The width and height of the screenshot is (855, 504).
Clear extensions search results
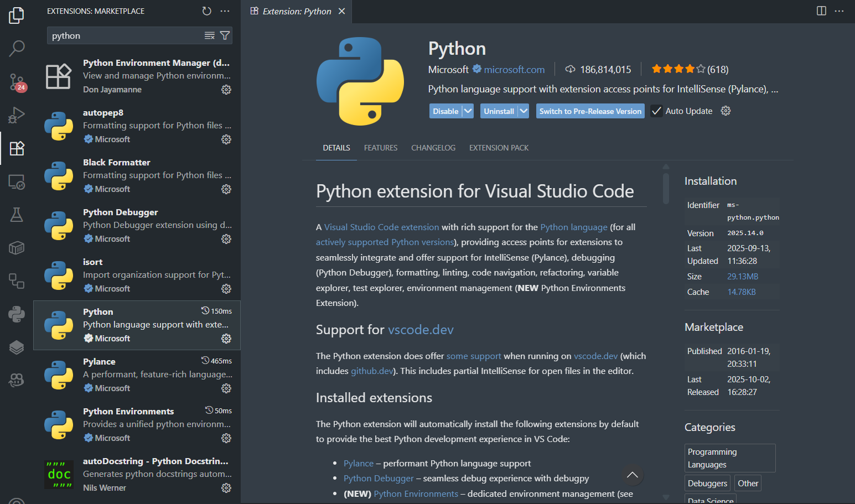click(x=210, y=35)
